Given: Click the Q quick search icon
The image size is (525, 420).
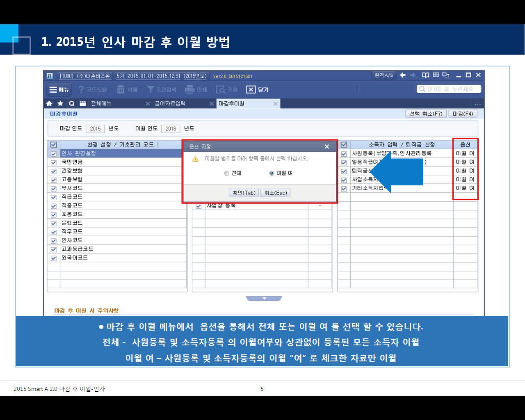Looking at the screenshot, I should (71, 103).
